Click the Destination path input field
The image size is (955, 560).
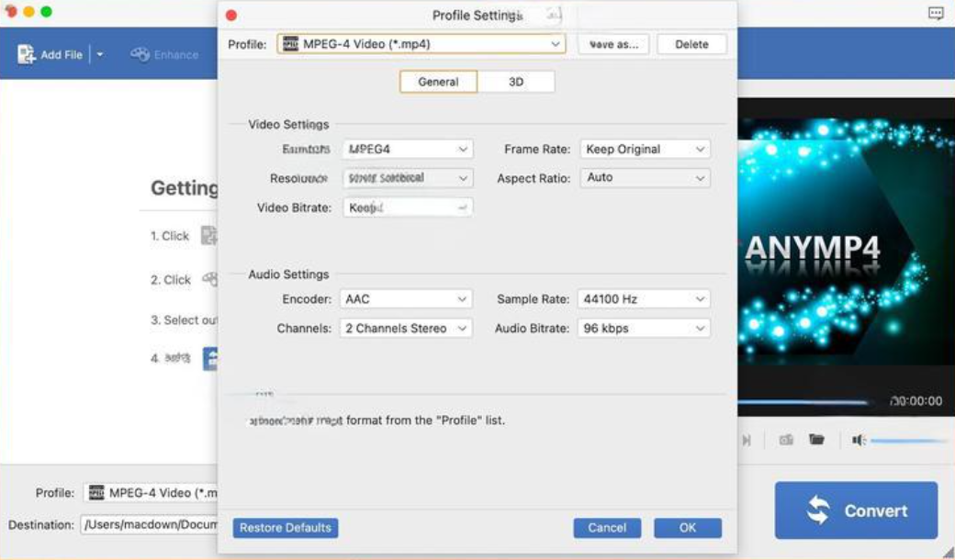tap(149, 525)
